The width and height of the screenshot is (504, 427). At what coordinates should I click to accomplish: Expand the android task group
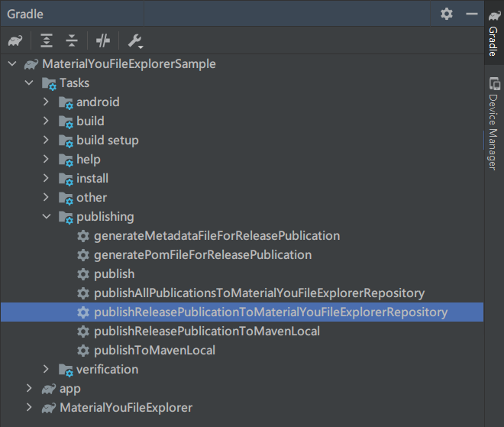(x=47, y=102)
